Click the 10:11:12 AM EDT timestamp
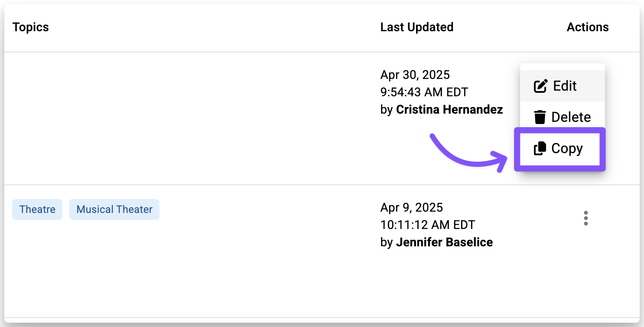The width and height of the screenshot is (644, 327). (x=427, y=225)
